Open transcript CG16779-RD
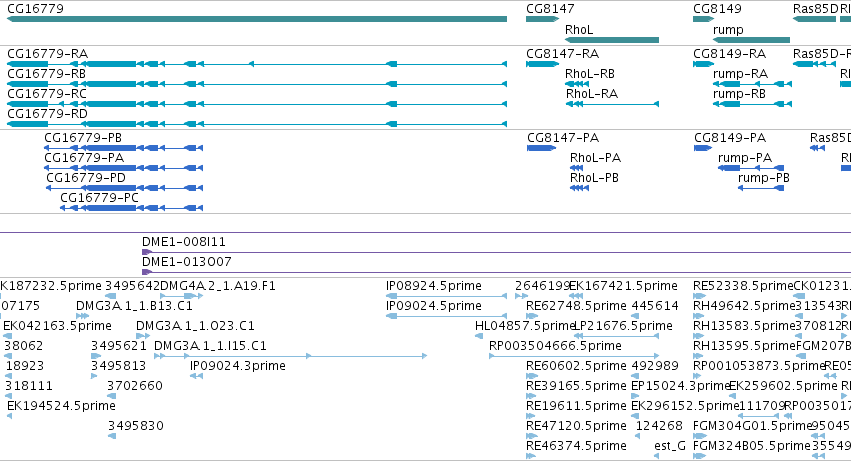The height and width of the screenshot is (461, 851). point(257,124)
